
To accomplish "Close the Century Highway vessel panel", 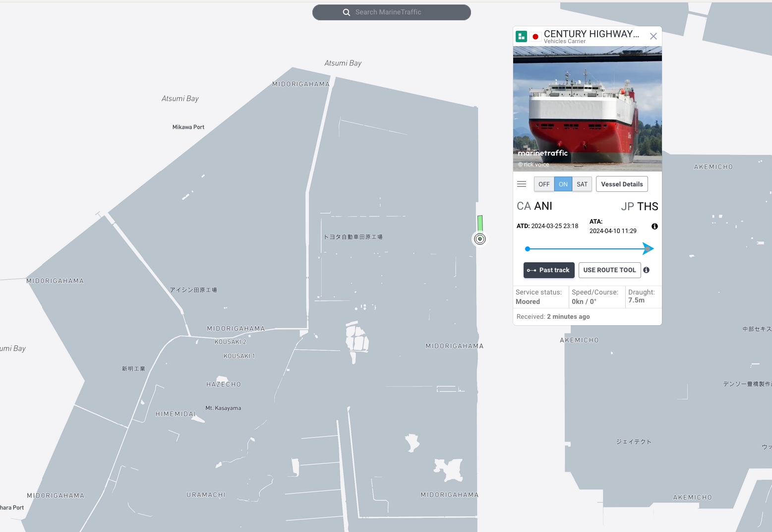I will coord(653,36).
